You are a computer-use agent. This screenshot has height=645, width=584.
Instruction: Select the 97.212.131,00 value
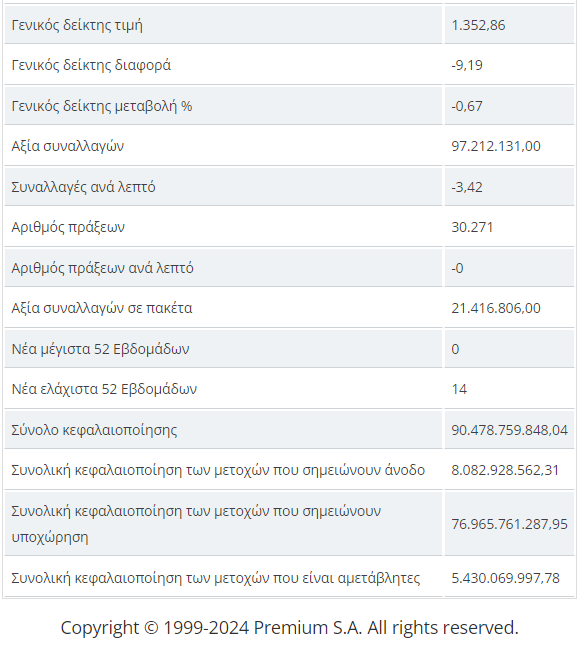496,146
